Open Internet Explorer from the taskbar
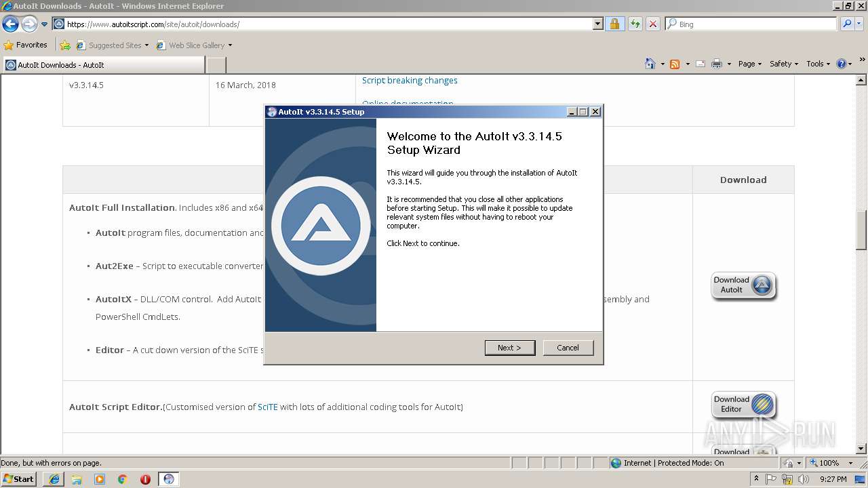Image resolution: width=868 pixels, height=488 pixels. 54,479
